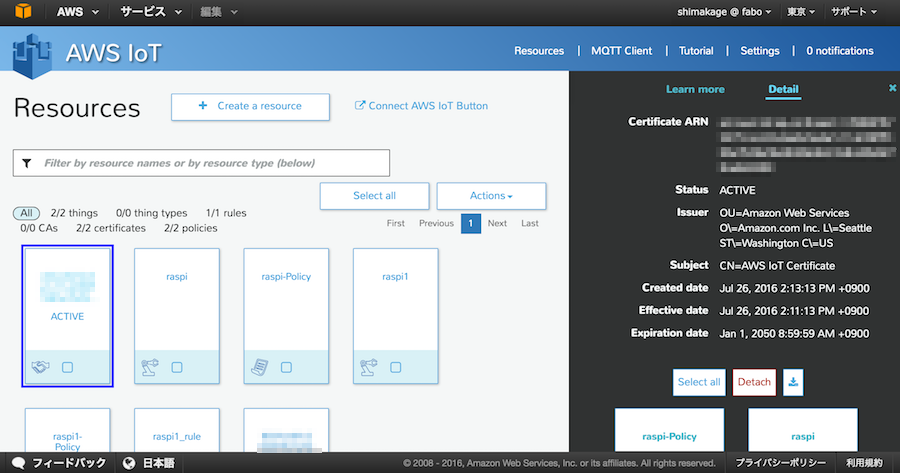Image resolution: width=900 pixels, height=473 pixels.
Task: Select the checkbox on the raspi-Policy card
Action: coord(286,367)
